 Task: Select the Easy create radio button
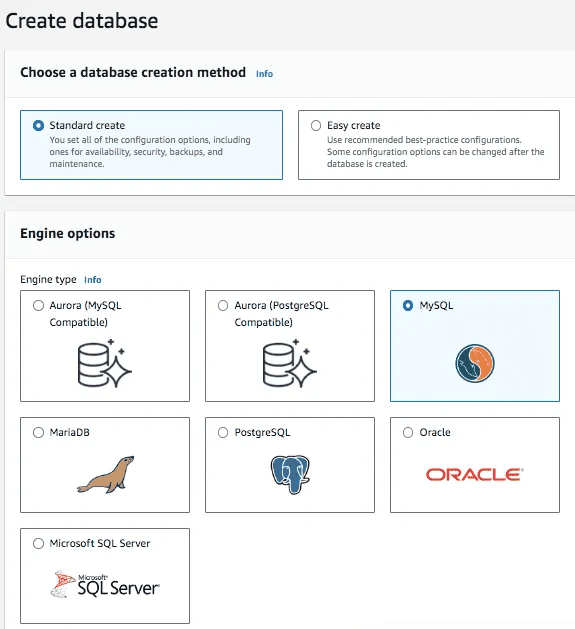coord(316,126)
